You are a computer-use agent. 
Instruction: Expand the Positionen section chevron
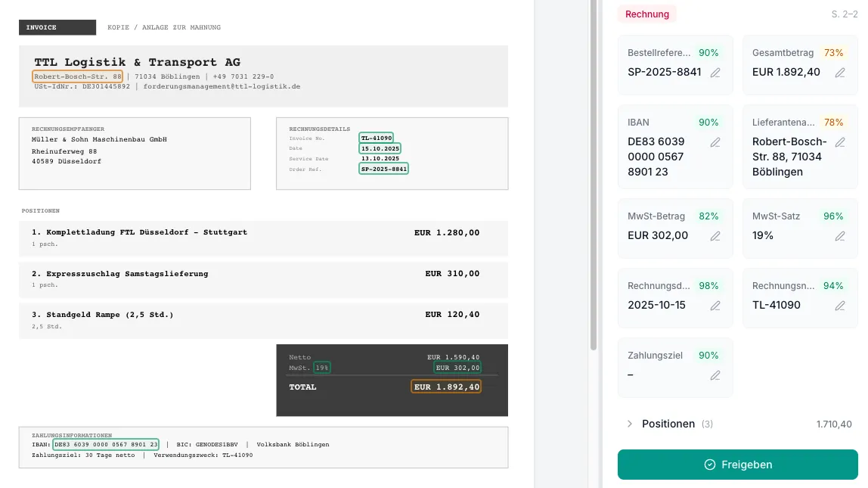coord(630,424)
